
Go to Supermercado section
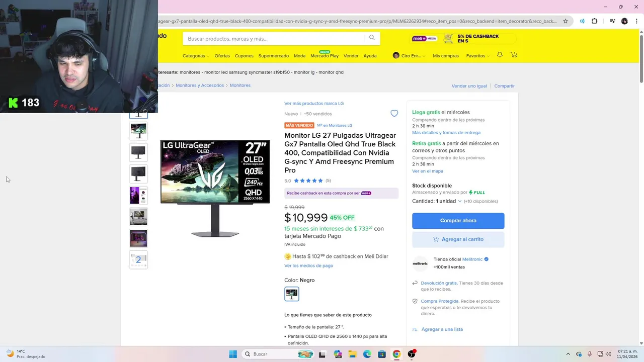(274, 56)
